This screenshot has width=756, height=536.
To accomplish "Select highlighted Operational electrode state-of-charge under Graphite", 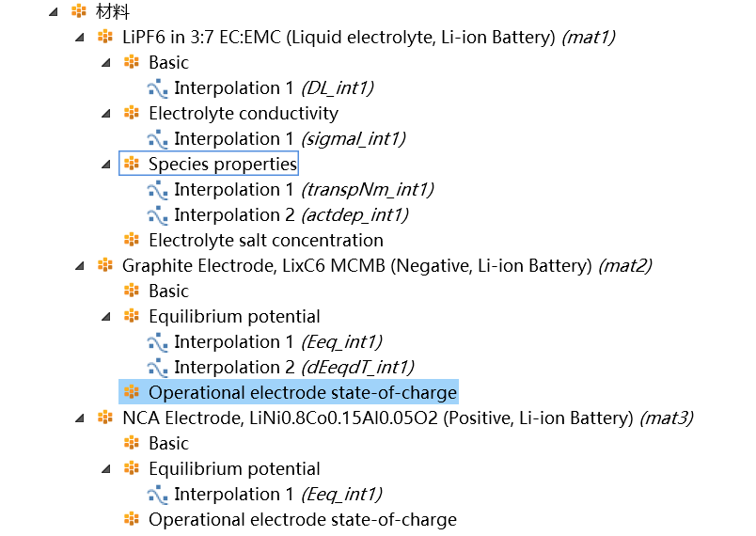I will click(x=302, y=393).
